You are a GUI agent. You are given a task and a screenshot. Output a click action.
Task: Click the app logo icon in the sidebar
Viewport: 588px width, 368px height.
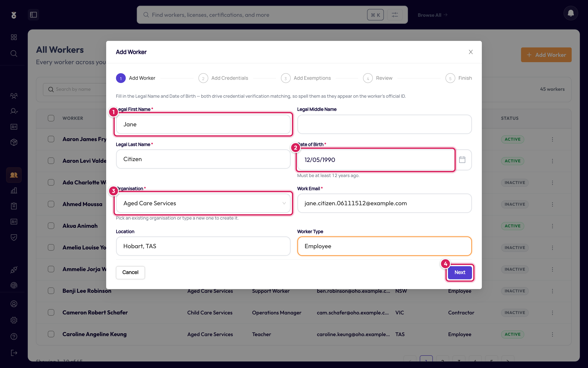coord(14,15)
